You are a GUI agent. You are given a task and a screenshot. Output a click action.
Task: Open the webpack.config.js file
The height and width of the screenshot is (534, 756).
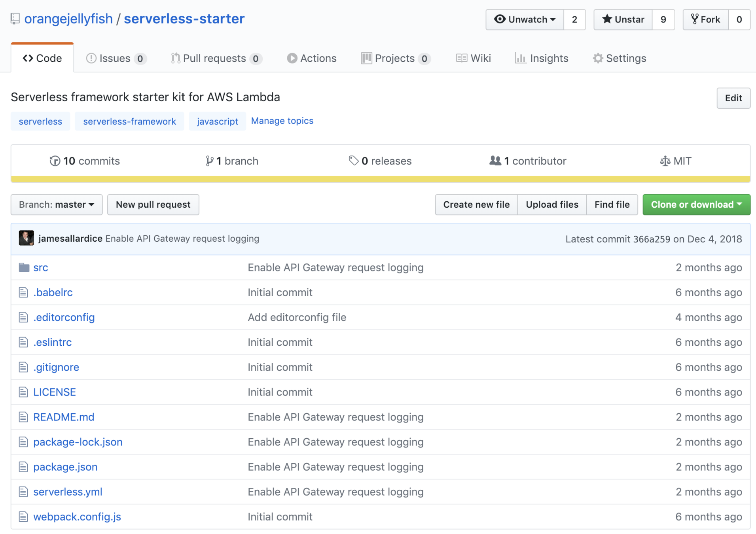77,517
